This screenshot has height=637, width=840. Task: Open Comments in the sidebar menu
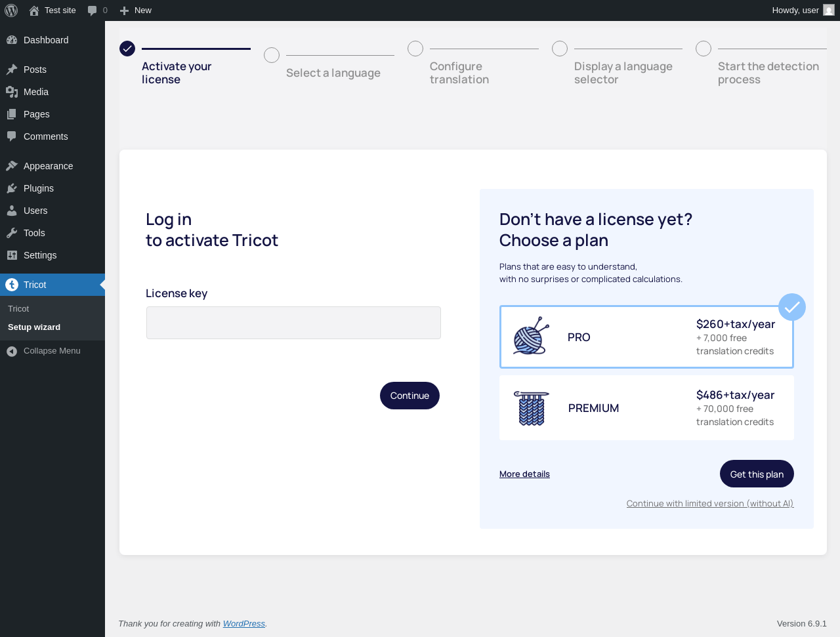coord(52,136)
